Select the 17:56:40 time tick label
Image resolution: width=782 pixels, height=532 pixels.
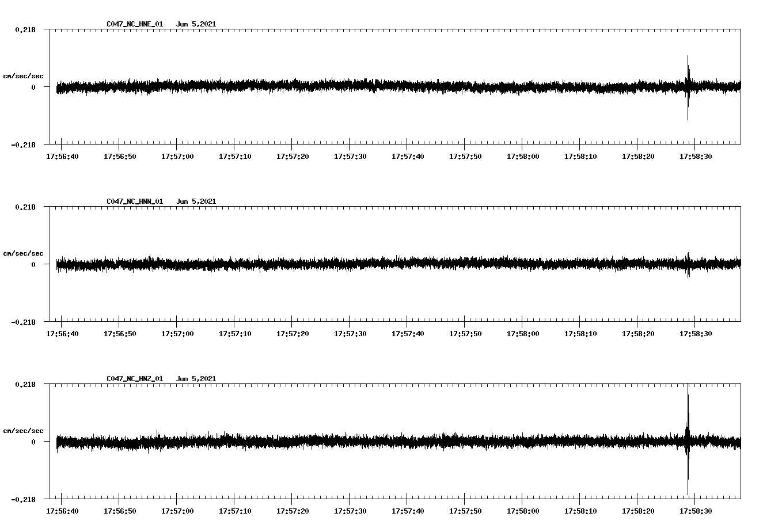[63, 155]
